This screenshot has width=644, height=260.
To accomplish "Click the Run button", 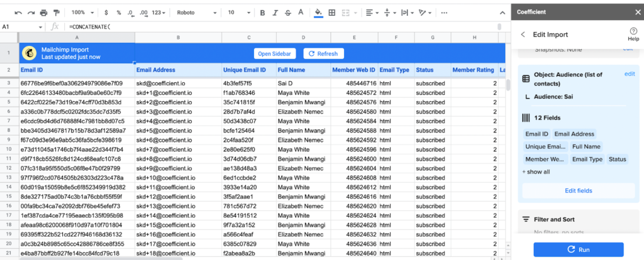I will (579, 250).
